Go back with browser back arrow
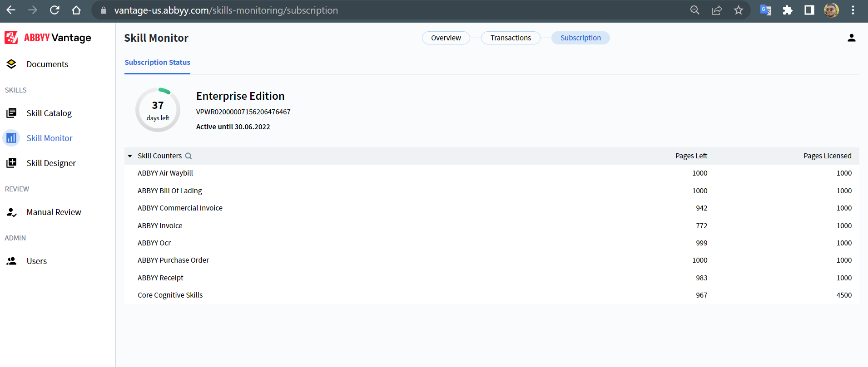The image size is (868, 367). click(11, 10)
